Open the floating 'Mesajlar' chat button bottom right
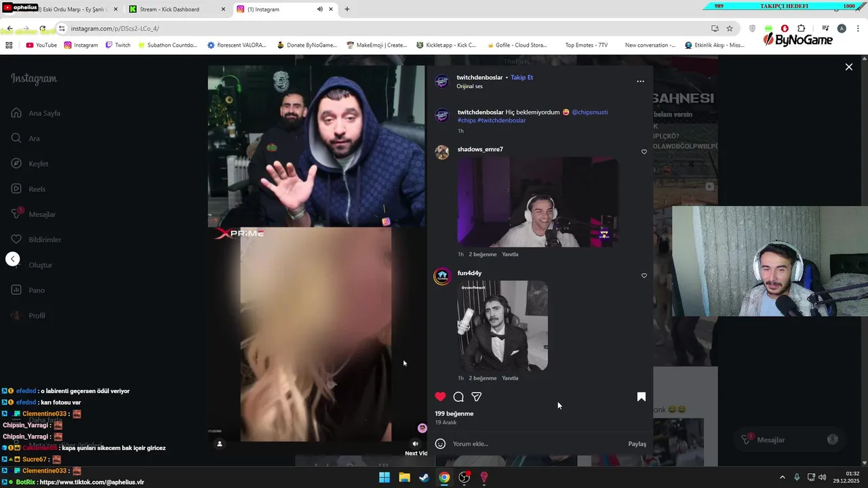 tap(789, 440)
